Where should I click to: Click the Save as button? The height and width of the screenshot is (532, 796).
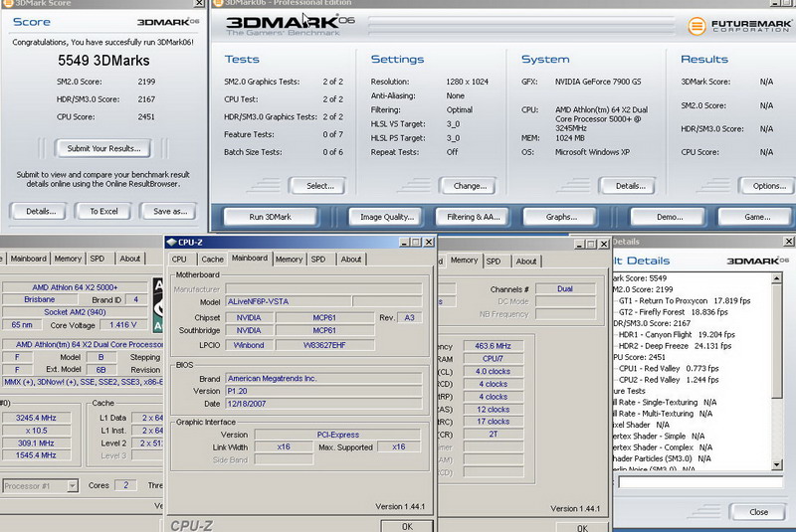click(x=168, y=212)
